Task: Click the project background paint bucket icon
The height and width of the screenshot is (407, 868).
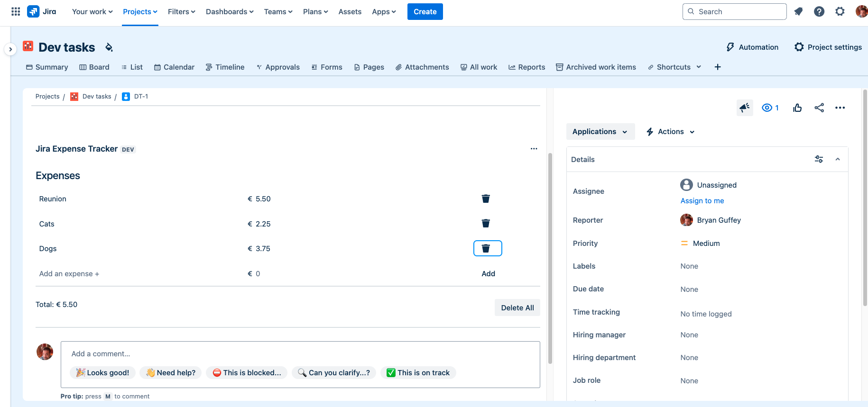Action: [109, 47]
